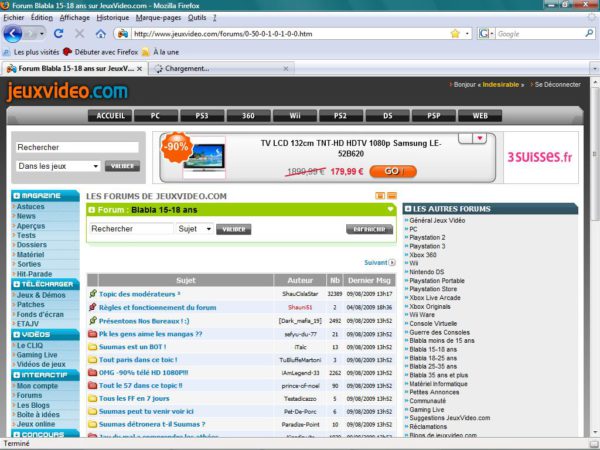Click the 3suisses.fr logo

[x=540, y=157]
